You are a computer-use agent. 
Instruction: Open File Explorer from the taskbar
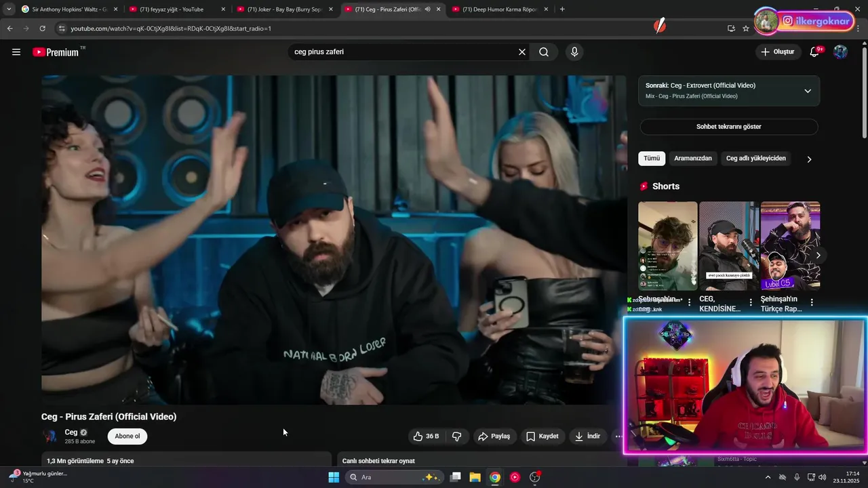(x=475, y=477)
